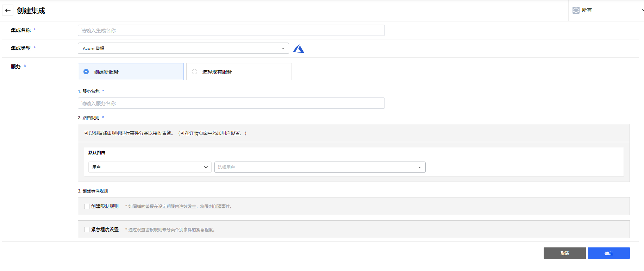Viewport: 644px width, 271px height.
Task: Click the 取消 button
Action: (x=564, y=253)
